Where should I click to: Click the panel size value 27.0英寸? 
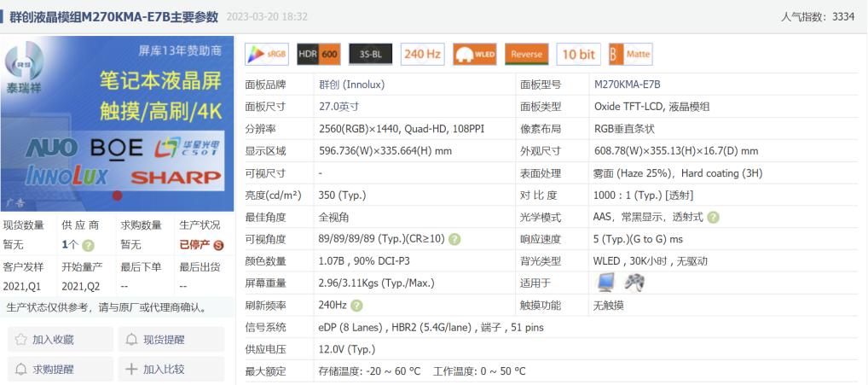pyautogui.click(x=339, y=107)
